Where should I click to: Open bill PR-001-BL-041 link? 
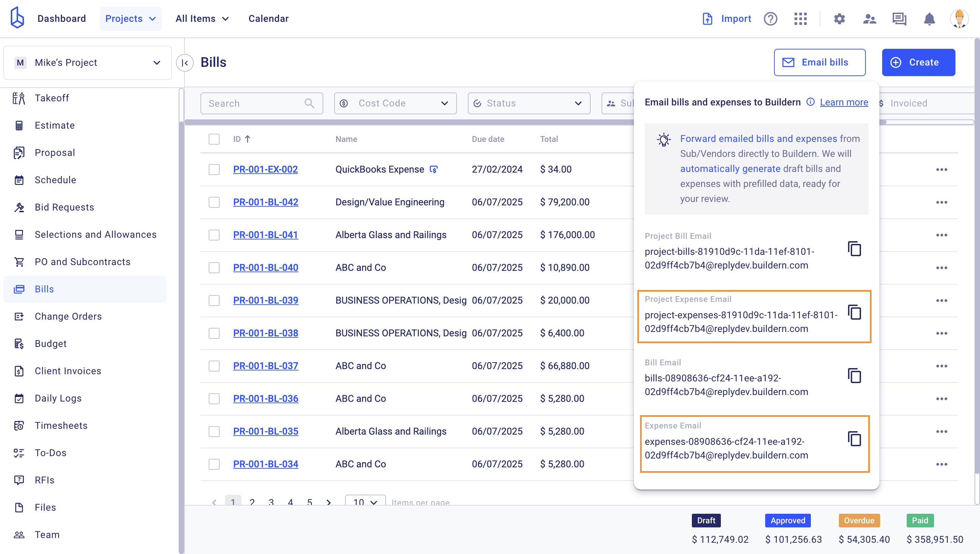pos(266,235)
